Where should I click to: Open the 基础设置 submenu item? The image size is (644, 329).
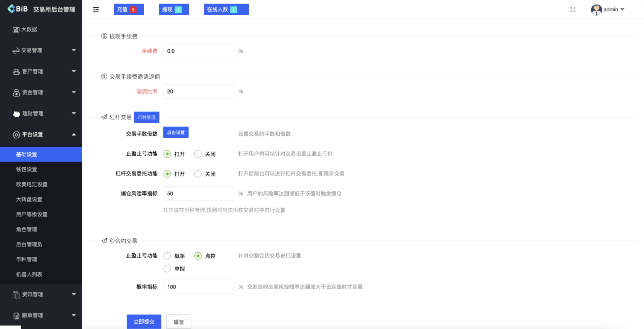41,154
